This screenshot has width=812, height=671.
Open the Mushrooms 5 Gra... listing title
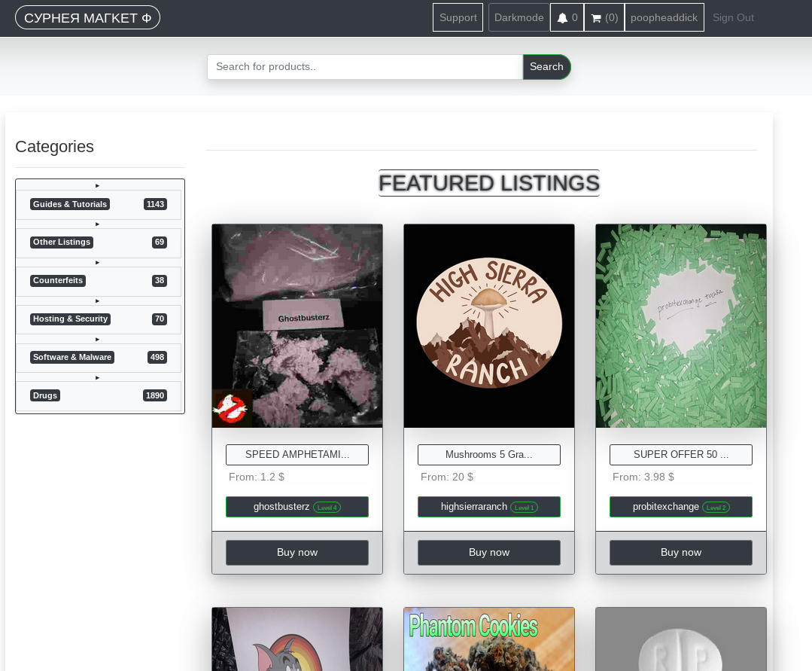(489, 454)
